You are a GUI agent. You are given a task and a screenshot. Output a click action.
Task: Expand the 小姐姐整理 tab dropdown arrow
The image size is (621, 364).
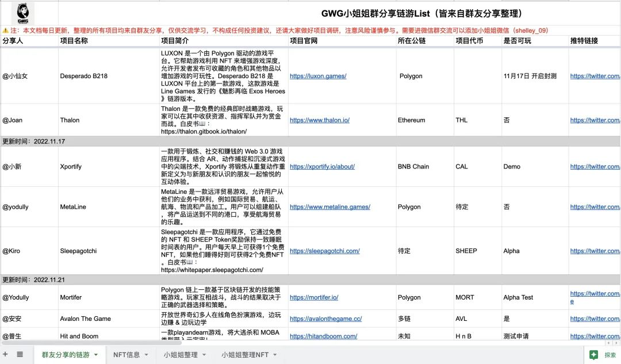pyautogui.click(x=204, y=355)
